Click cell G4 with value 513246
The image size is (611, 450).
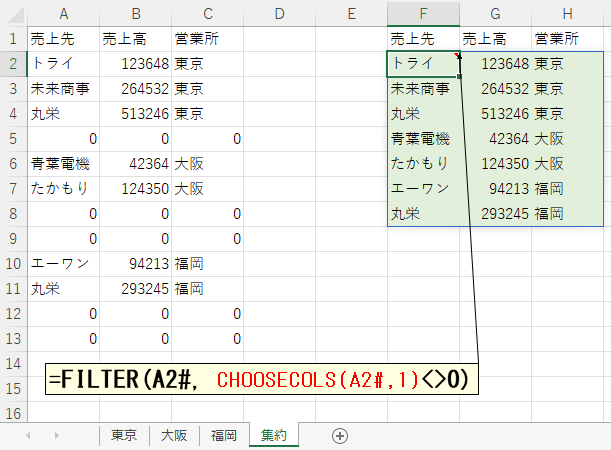click(x=495, y=114)
